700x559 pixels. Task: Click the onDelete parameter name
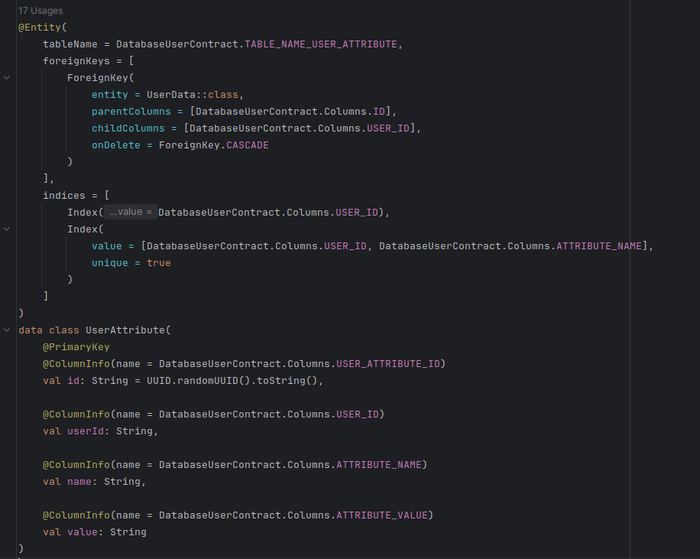pos(116,145)
